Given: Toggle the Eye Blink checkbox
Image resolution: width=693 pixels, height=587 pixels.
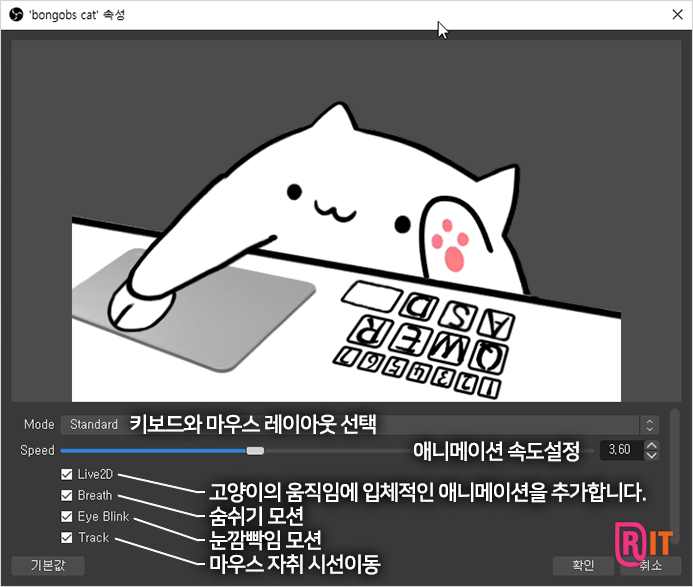Looking at the screenshot, I should 66,516.
